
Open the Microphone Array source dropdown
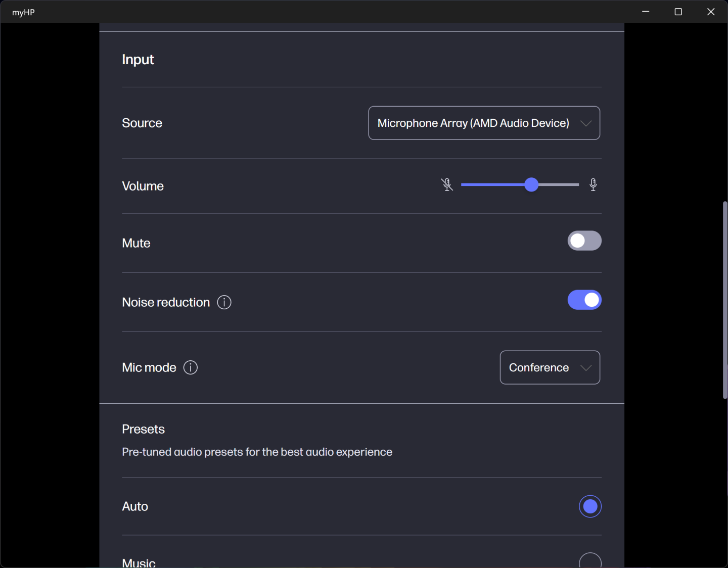473,123
